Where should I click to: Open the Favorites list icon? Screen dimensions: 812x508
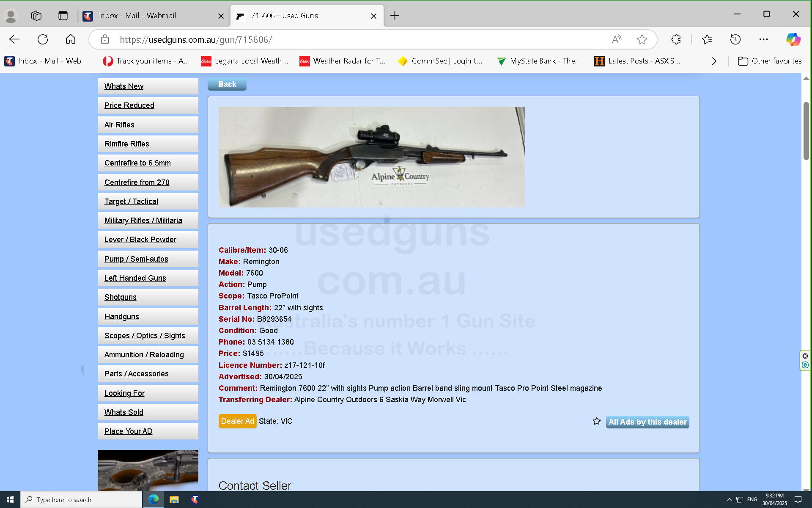tap(707, 39)
